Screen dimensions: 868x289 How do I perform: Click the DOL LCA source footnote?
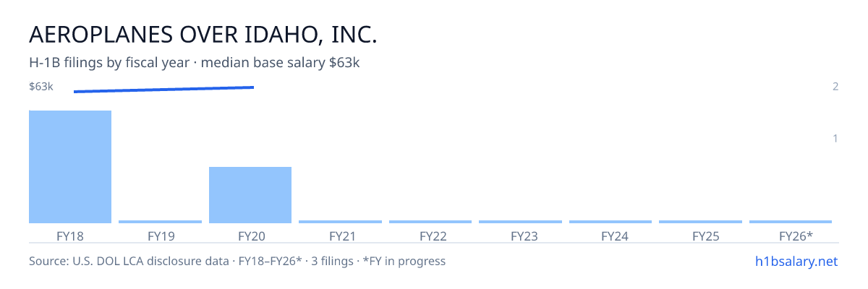point(237,261)
